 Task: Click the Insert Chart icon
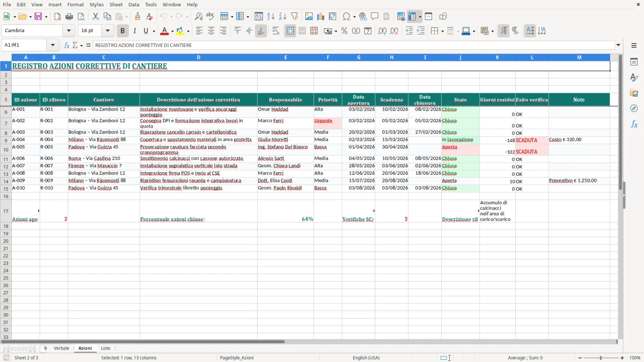321,17
